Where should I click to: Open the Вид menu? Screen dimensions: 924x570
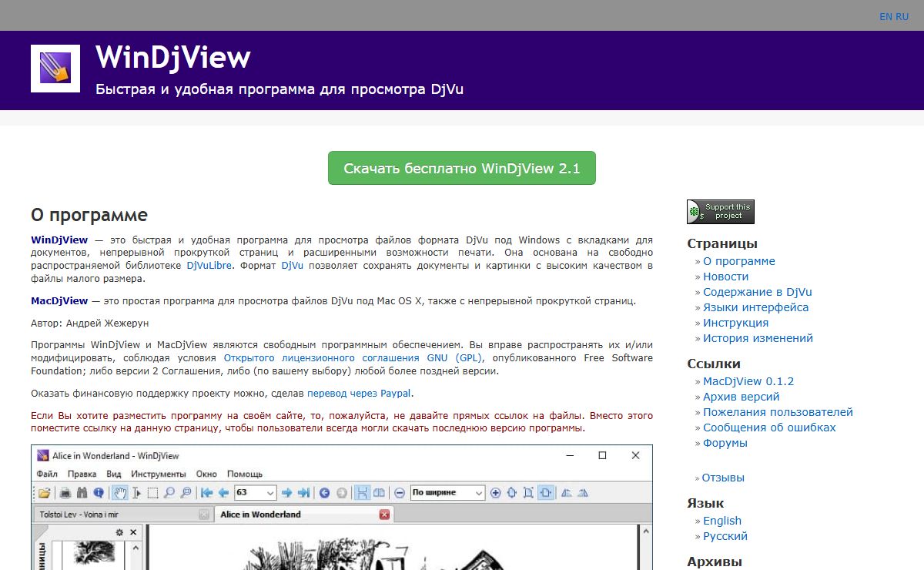coord(114,474)
